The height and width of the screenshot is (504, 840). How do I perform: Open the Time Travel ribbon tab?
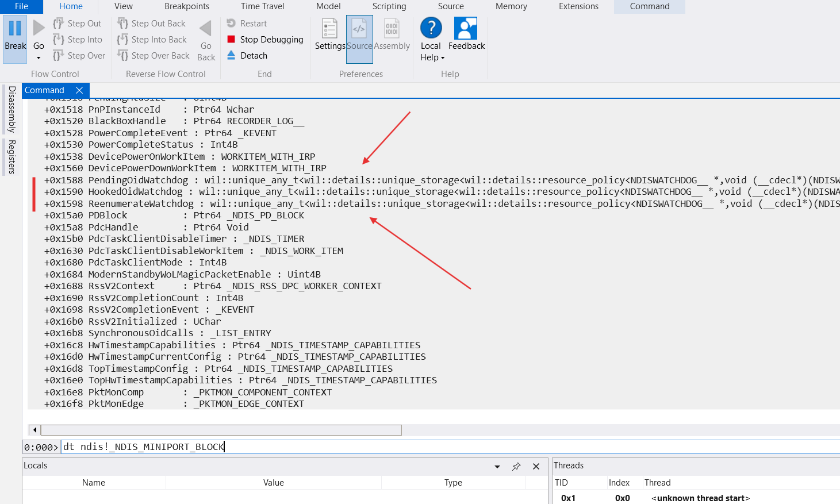262,6
